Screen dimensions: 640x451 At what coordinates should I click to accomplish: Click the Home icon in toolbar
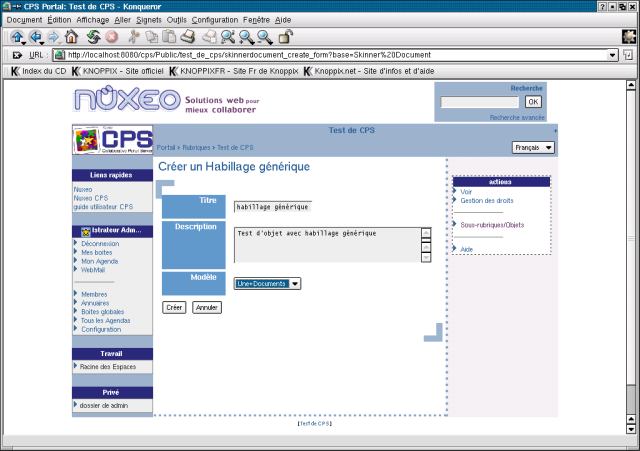coord(71,37)
